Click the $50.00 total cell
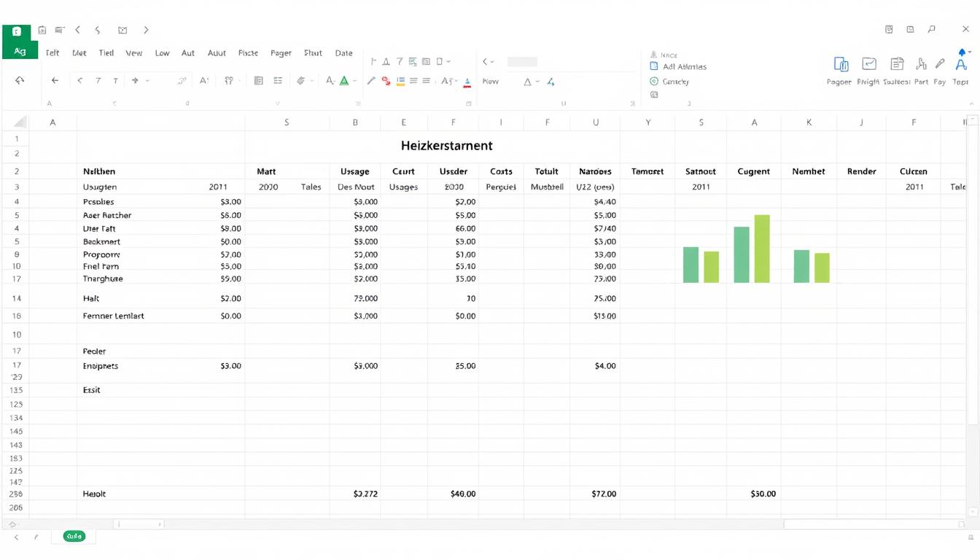Screen dimensions: 980x560 (763, 494)
